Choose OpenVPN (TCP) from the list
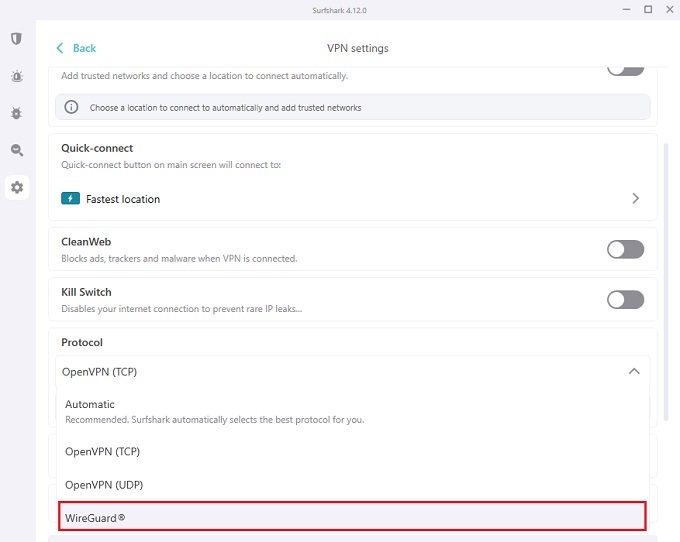 (x=352, y=451)
